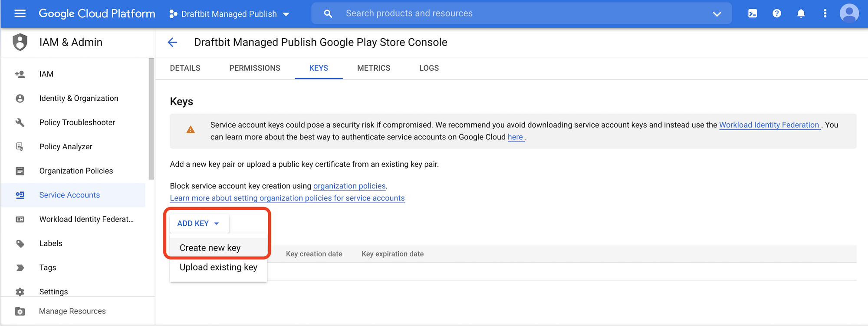Click the Google Cloud Platform logo text

pos(97,13)
